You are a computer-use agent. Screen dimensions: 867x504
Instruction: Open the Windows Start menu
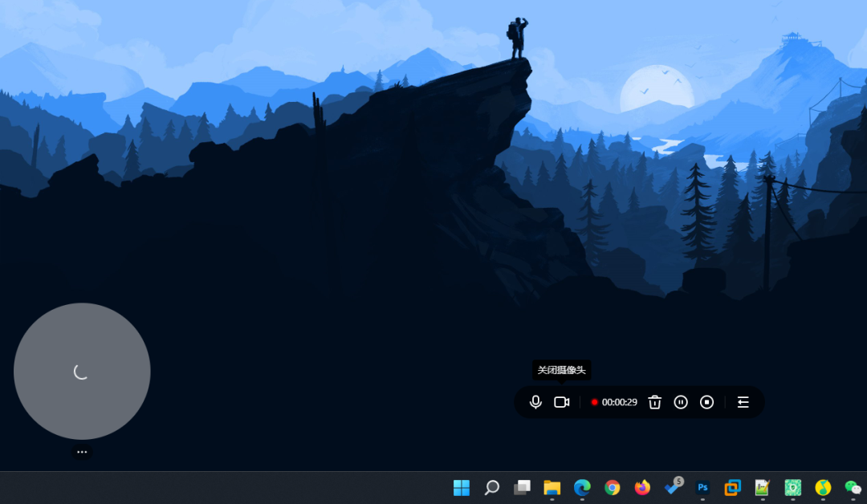[461, 487]
